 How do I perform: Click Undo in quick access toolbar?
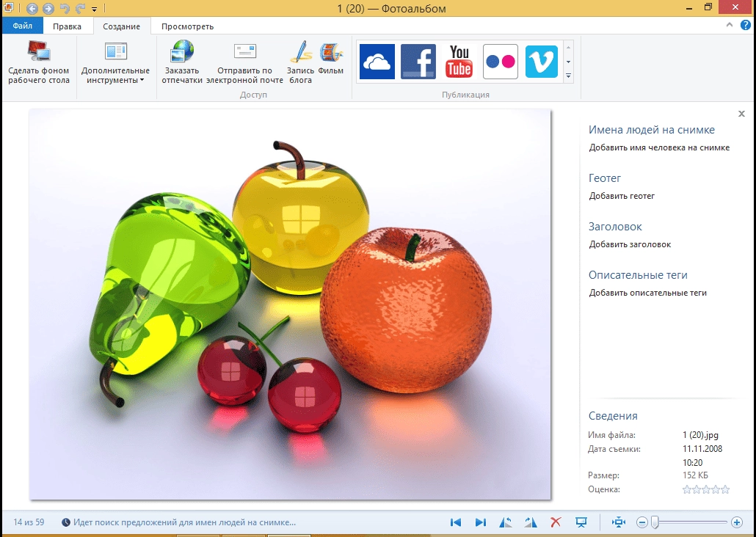click(64, 8)
